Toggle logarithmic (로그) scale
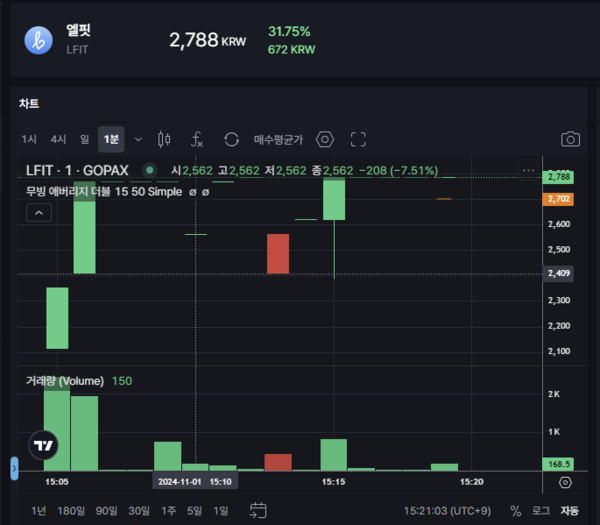 pyautogui.click(x=541, y=510)
